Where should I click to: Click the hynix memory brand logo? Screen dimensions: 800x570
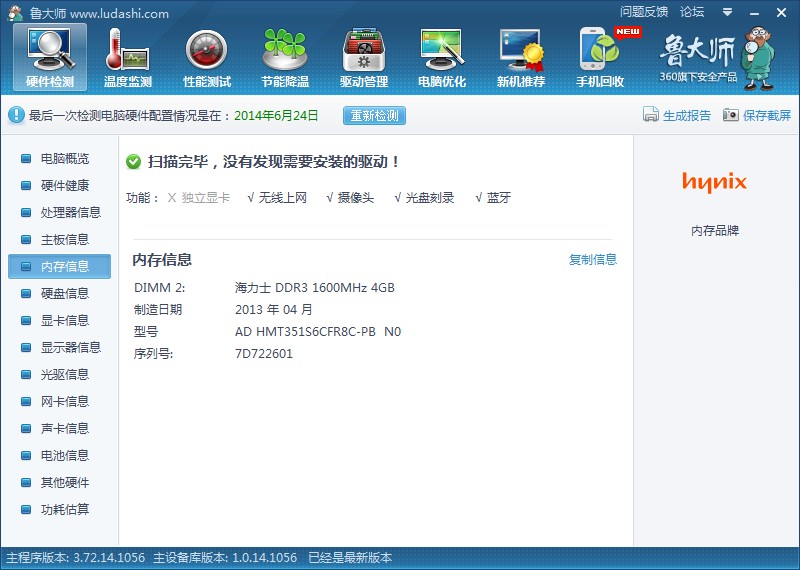(714, 182)
